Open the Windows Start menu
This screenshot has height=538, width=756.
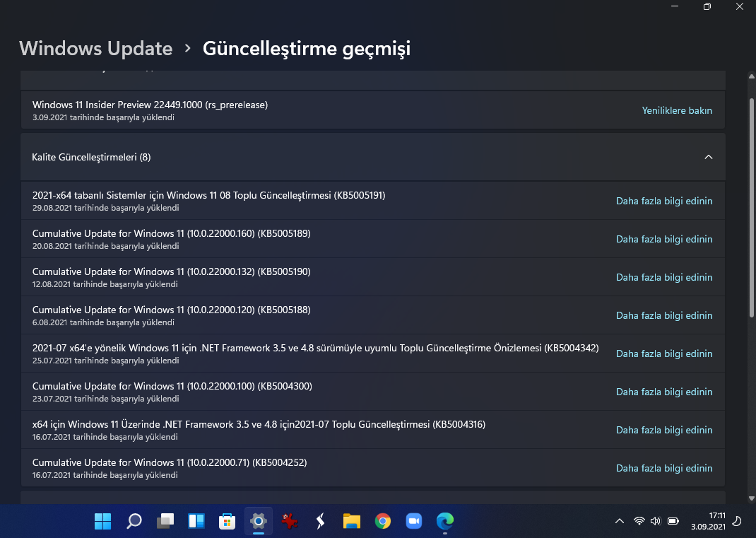click(x=102, y=520)
